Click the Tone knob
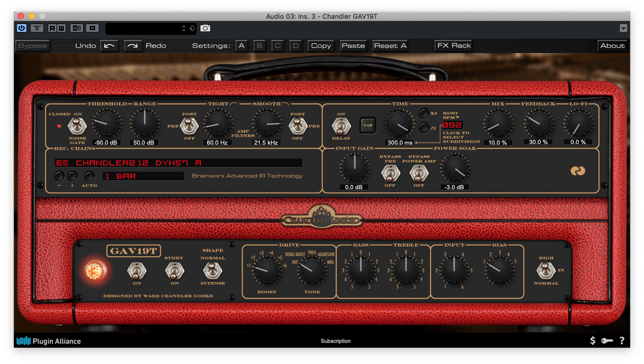The height and width of the screenshot is (364, 644). (312, 270)
